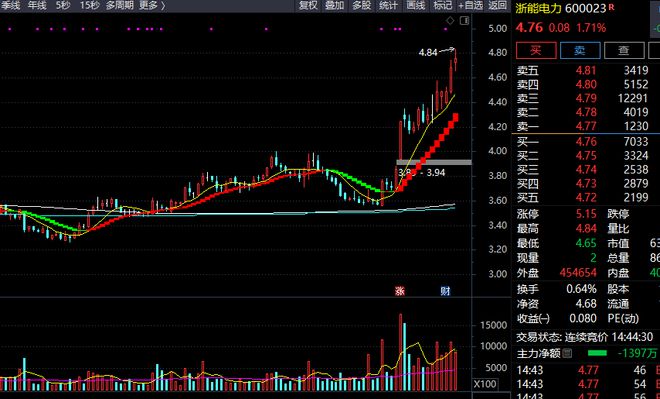This screenshot has height=399, width=660.
Task: Switch to the 年线 yearly period tab
Action: pyautogui.click(x=37, y=5)
